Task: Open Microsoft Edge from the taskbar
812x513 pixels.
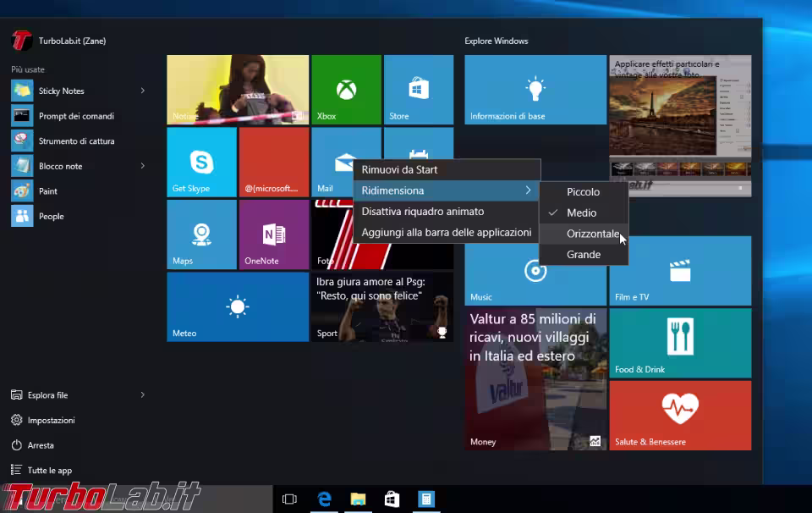Action: pyautogui.click(x=324, y=499)
